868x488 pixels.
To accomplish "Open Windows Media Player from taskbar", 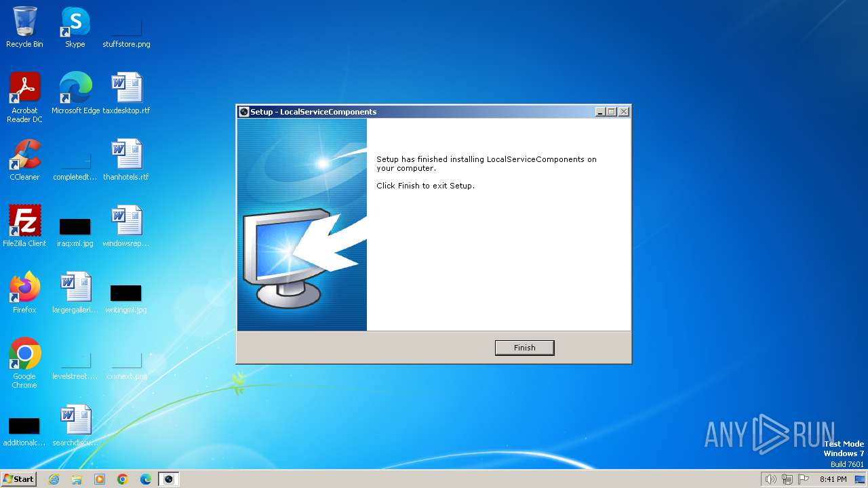I will click(100, 479).
